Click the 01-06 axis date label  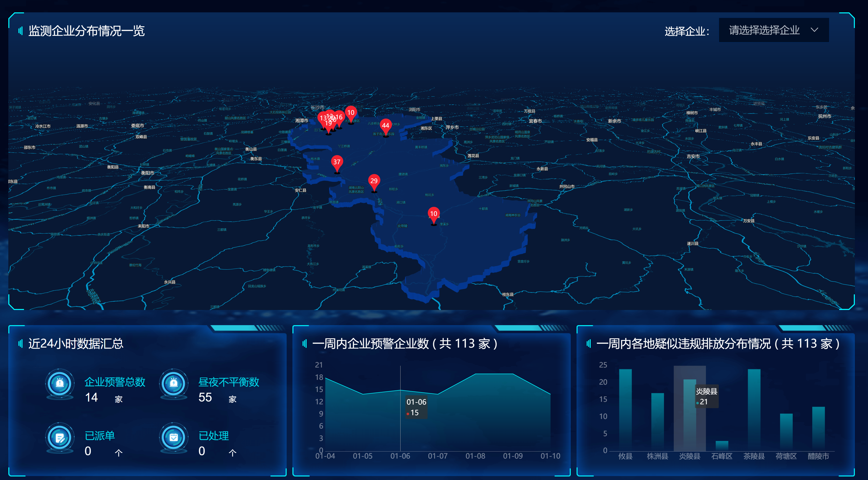pos(400,456)
